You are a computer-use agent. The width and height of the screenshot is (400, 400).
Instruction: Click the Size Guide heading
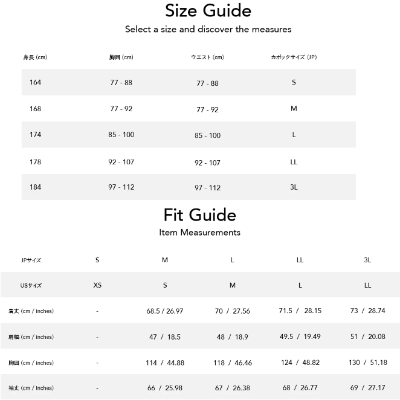[208, 11]
